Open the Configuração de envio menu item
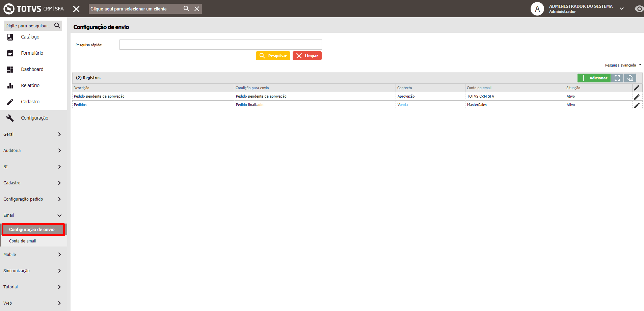644x311 pixels. pos(33,230)
